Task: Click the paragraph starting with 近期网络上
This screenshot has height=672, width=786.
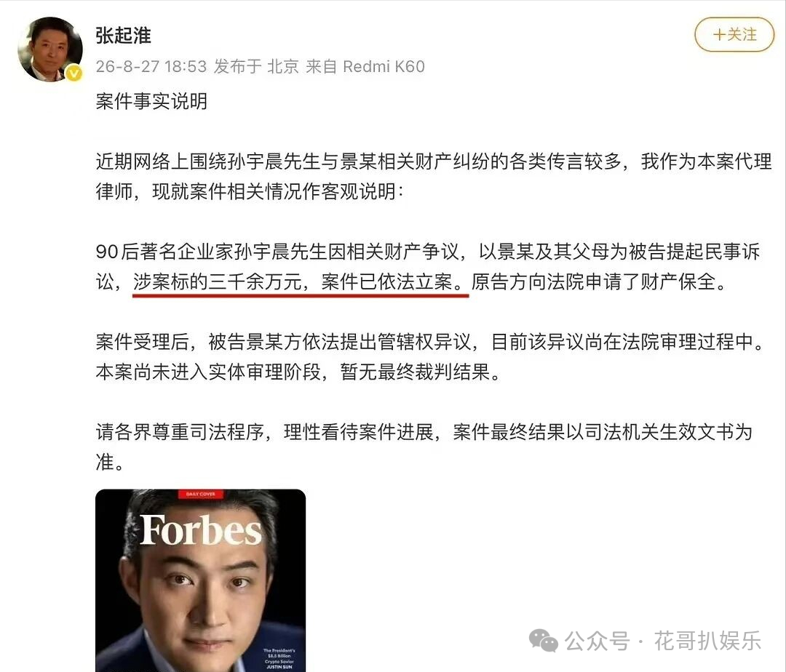Action: coord(433,176)
